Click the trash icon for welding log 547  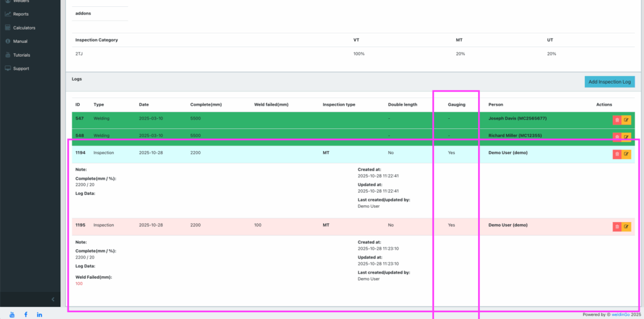click(x=616, y=120)
